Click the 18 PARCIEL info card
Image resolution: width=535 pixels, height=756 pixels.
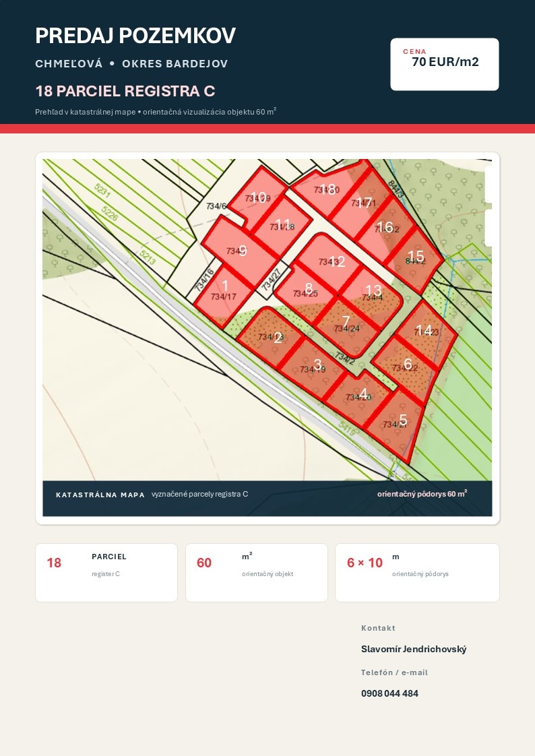coord(106,573)
